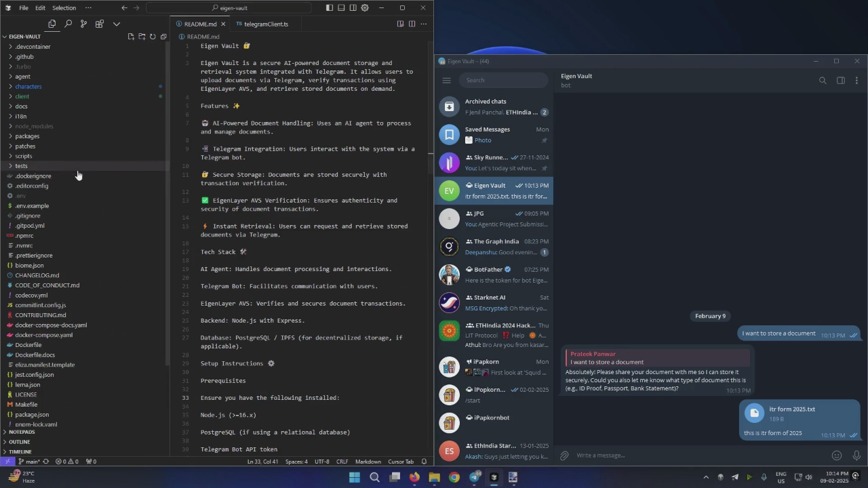Open Telegram chat options three-dot menu

coord(856,81)
